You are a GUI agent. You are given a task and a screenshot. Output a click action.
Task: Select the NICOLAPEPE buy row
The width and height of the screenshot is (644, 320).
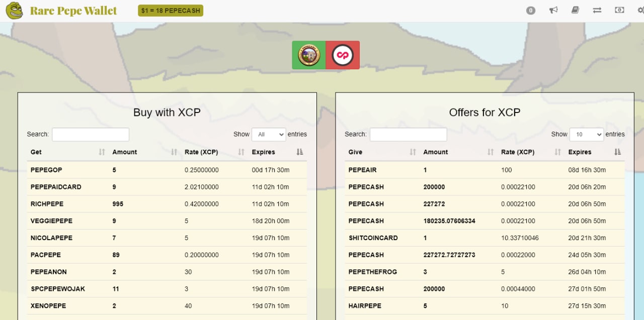pos(167,238)
